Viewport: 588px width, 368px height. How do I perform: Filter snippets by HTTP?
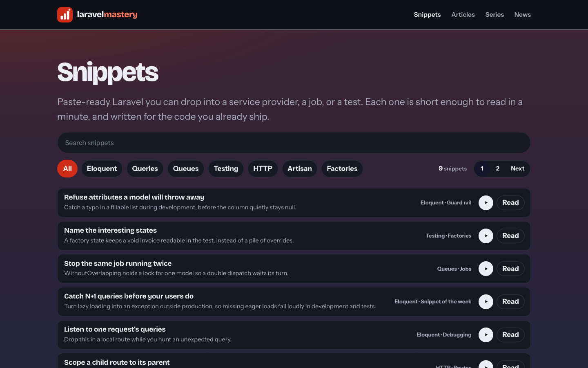click(263, 168)
